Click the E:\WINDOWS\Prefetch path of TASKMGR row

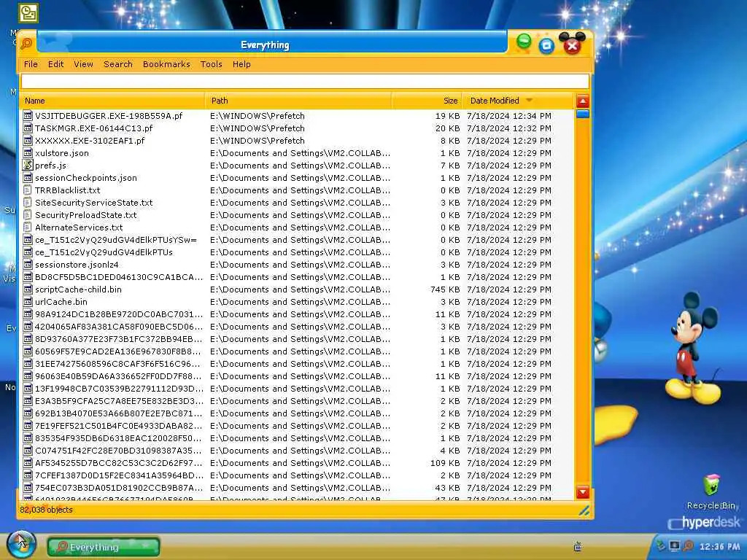tap(258, 128)
